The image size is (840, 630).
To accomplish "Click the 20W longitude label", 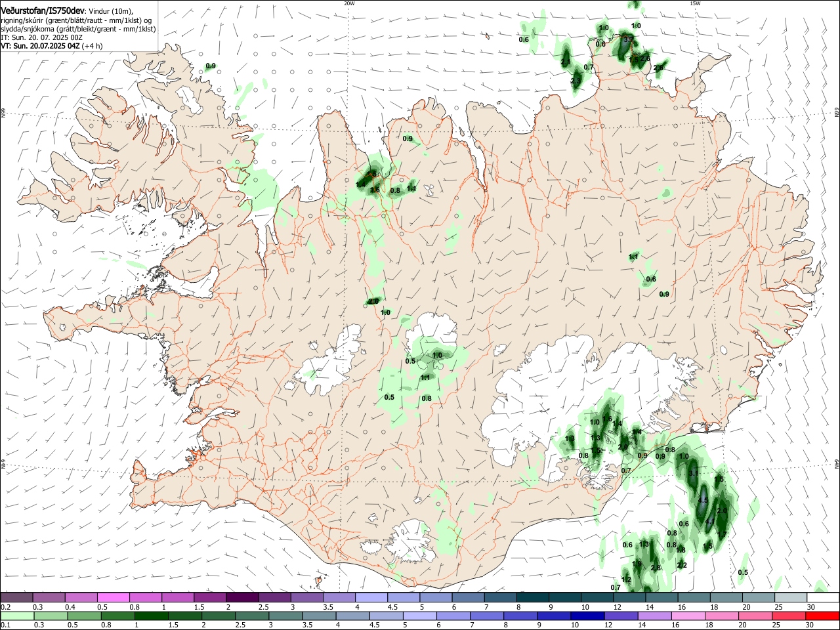I will pos(349,3).
